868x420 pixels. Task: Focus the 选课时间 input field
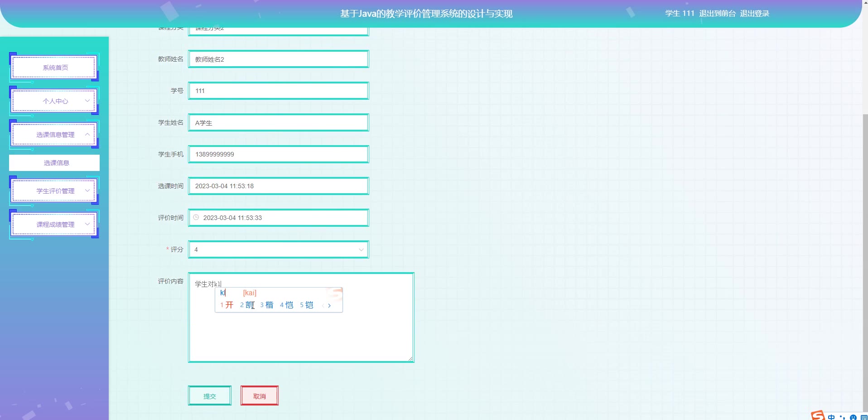(x=279, y=186)
